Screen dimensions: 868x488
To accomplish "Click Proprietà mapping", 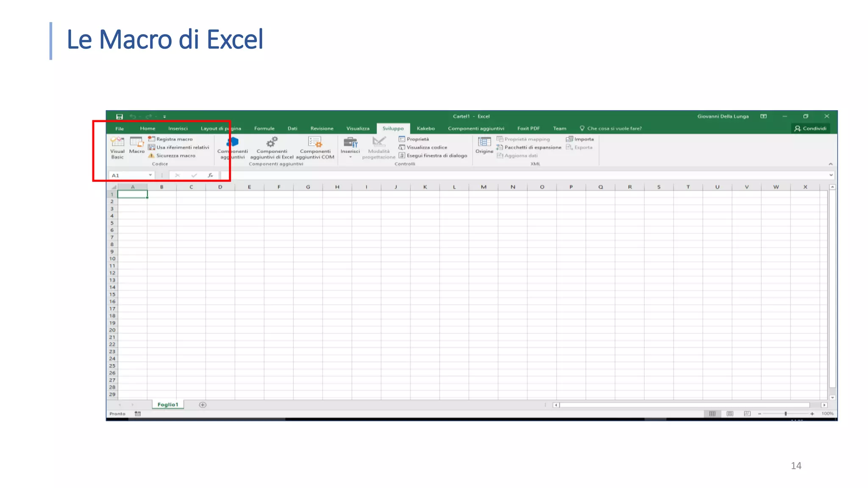I will (x=523, y=139).
